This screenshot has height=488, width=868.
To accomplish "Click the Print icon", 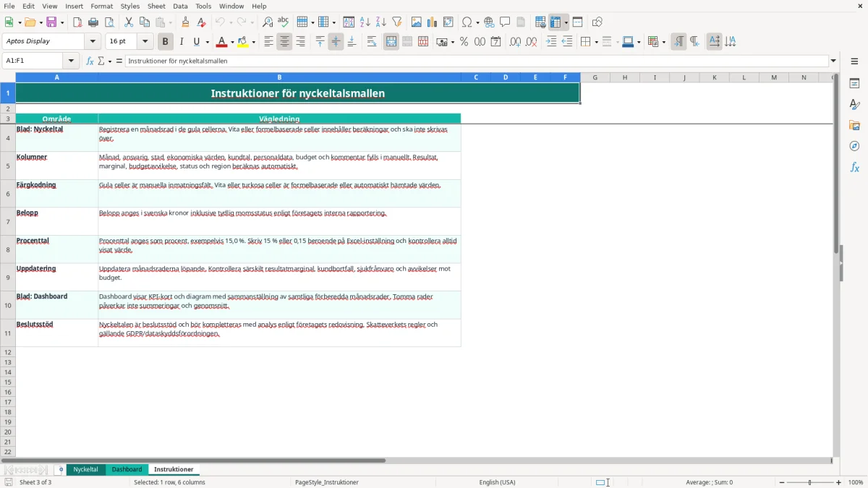I will [x=93, y=22].
